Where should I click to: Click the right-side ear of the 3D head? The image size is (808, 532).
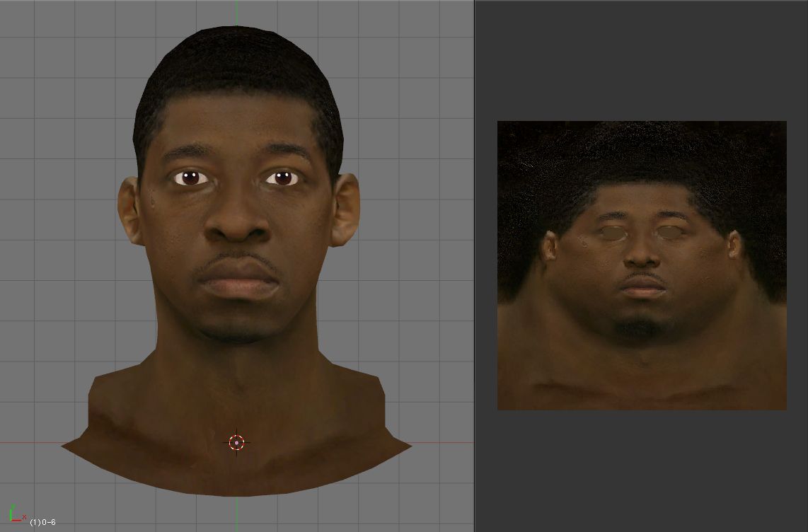point(347,210)
